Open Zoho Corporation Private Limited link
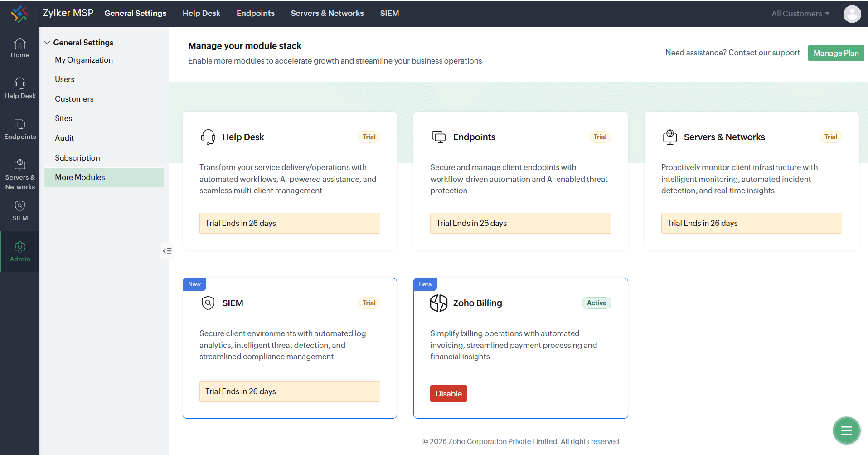Viewport: 868px width, 455px height. click(x=504, y=441)
